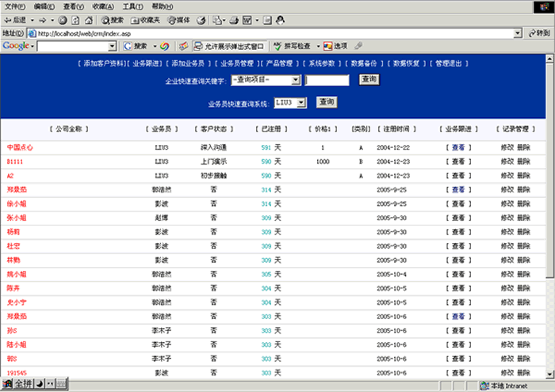This screenshot has width=555, height=392.
Task: Click the 数据恢复 navigation link
Action: 406,63
